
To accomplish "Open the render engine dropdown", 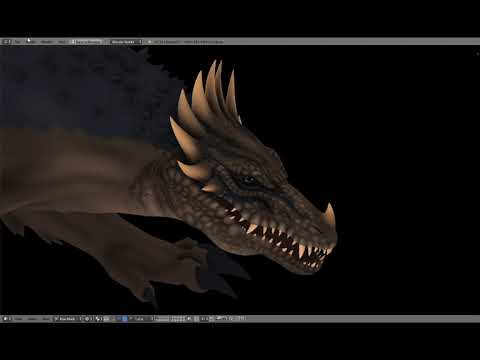I will click(x=126, y=42).
